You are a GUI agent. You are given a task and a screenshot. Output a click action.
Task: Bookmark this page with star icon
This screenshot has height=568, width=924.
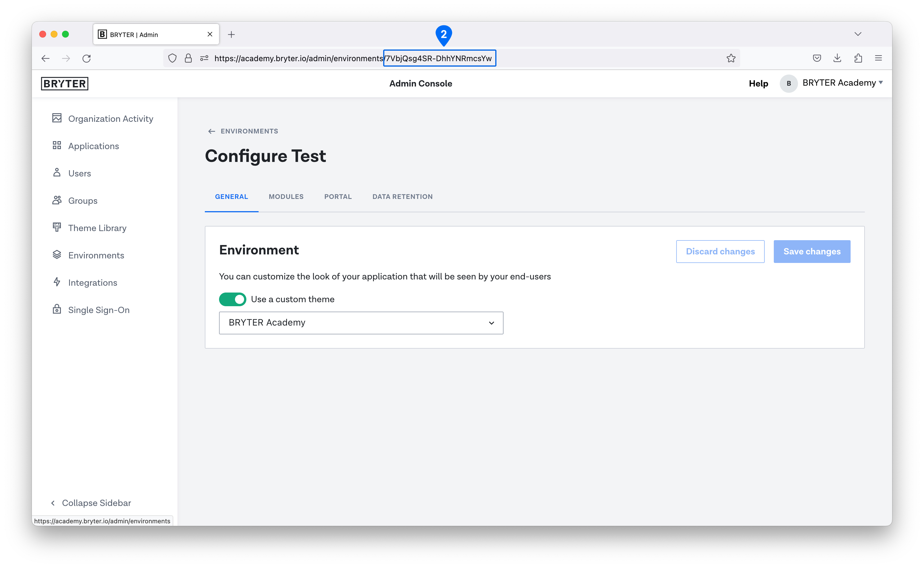[x=731, y=58]
